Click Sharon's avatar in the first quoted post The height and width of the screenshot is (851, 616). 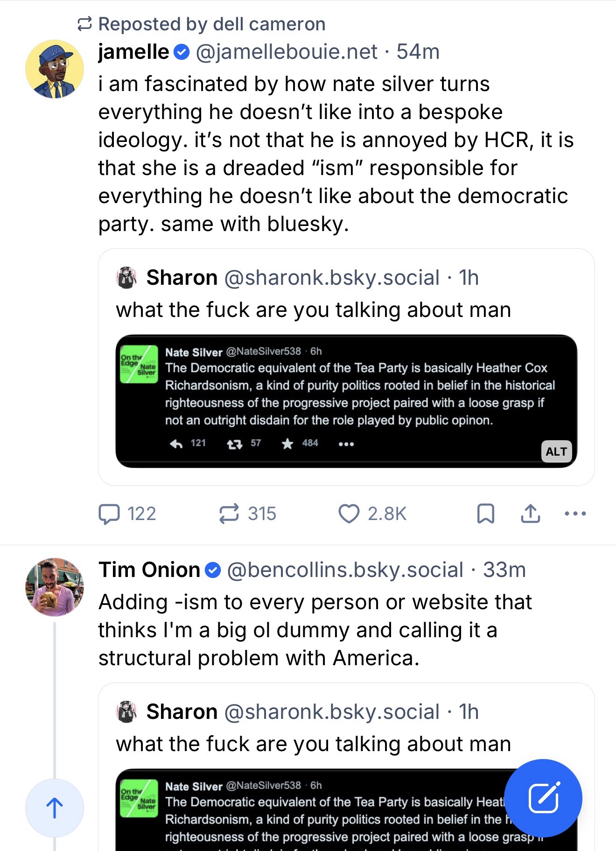point(126,278)
